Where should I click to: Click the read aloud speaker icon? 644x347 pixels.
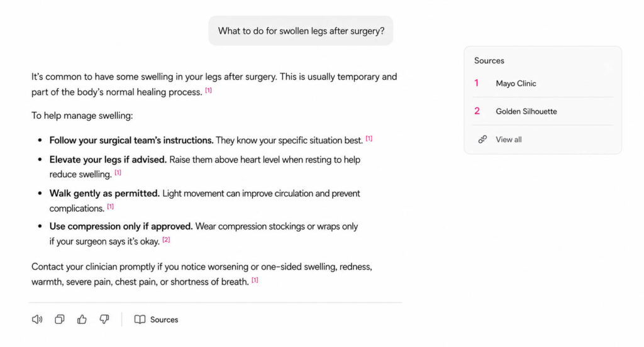37,319
